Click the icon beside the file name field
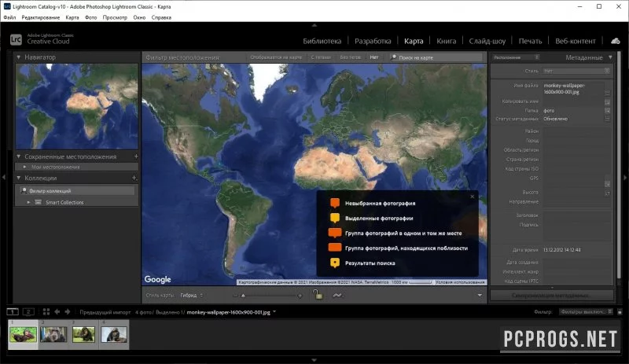629x364 pixels. pyautogui.click(x=607, y=93)
